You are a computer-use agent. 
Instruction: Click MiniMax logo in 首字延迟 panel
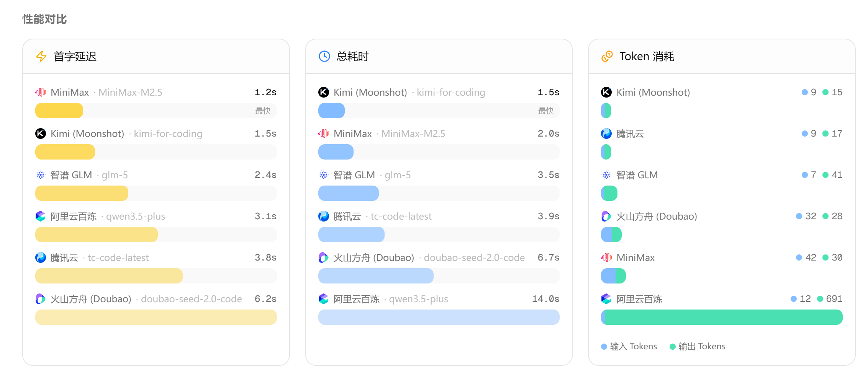pos(41,92)
